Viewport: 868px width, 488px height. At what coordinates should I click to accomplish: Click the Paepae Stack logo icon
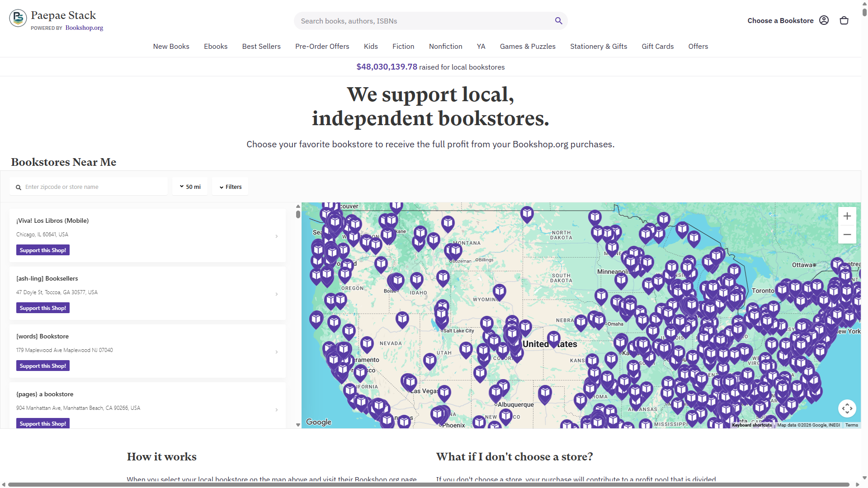[x=18, y=18]
